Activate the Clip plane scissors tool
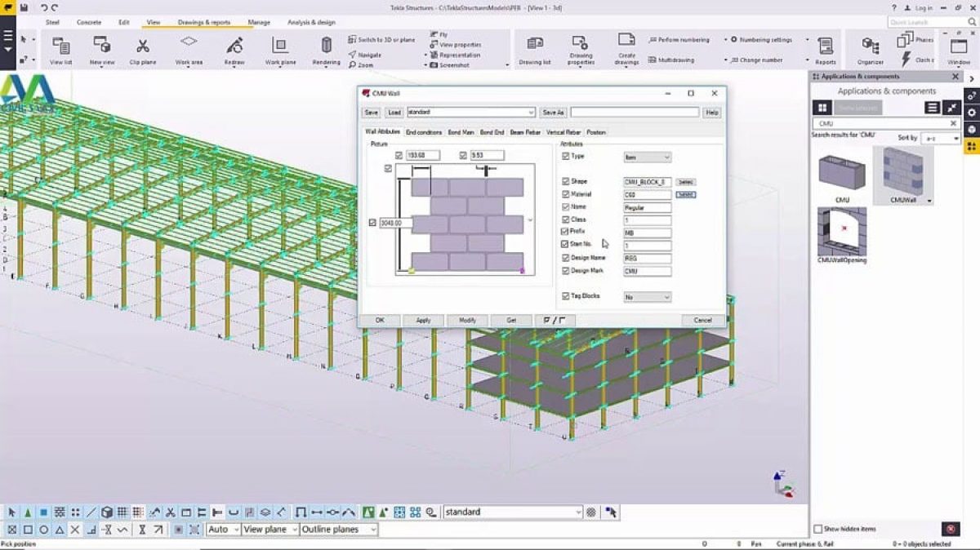The image size is (980, 550). [143, 50]
